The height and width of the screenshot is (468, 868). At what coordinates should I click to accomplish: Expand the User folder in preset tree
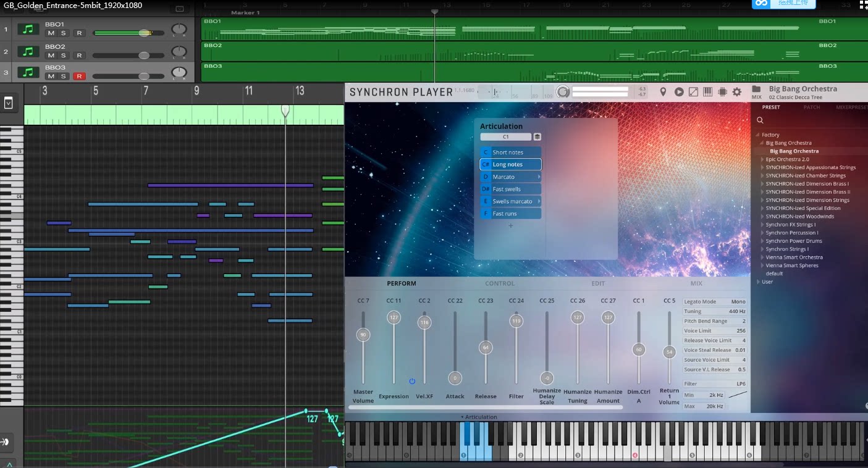(759, 282)
